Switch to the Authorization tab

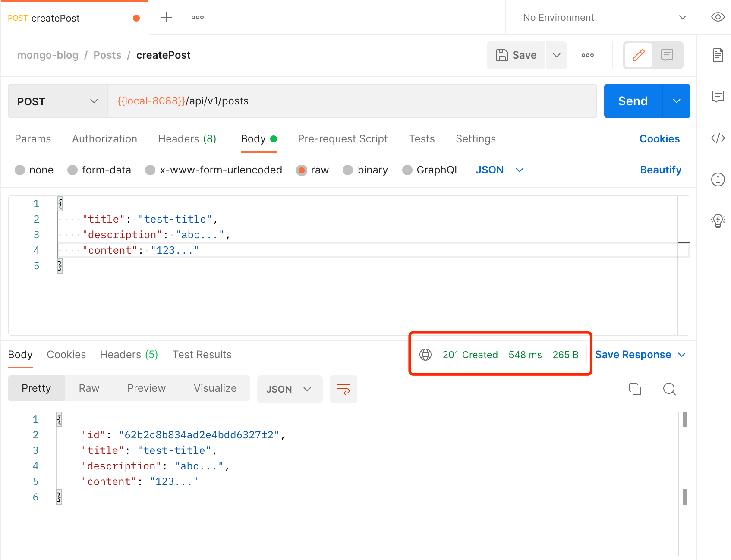tap(105, 139)
